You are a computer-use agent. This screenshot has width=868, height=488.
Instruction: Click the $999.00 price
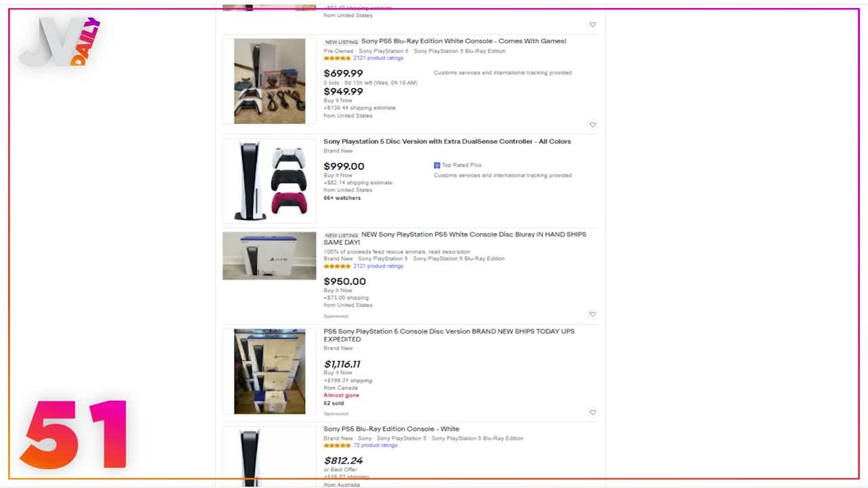click(344, 166)
